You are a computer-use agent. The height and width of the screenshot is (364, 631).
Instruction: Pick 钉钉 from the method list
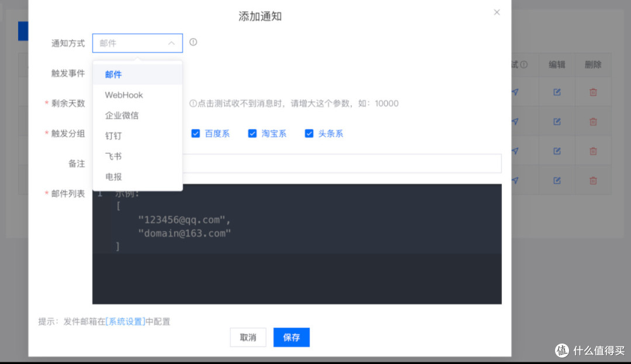point(137,136)
